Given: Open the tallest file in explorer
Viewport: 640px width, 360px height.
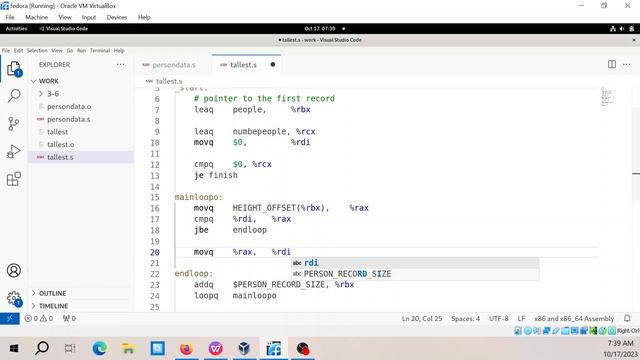Looking at the screenshot, I should [x=58, y=131].
